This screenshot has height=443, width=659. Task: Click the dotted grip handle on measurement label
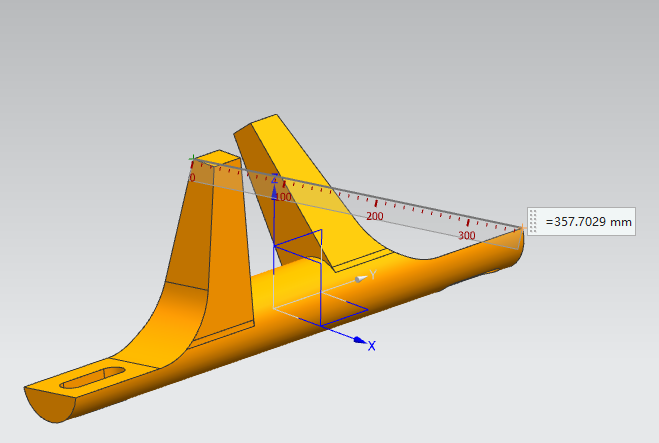534,221
